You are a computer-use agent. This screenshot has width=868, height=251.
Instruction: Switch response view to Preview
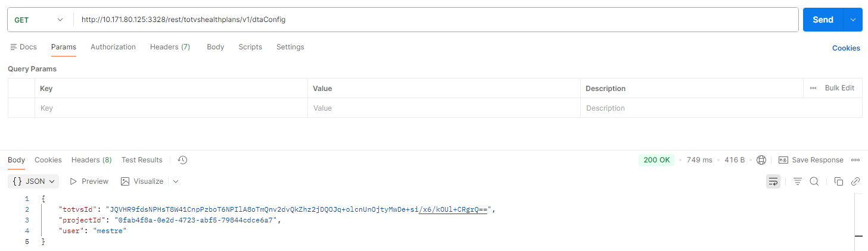click(89, 181)
